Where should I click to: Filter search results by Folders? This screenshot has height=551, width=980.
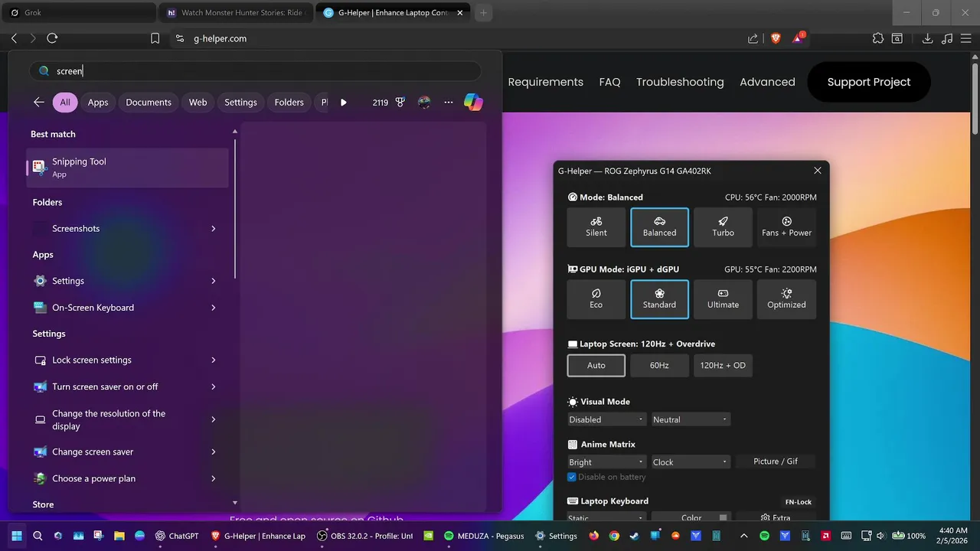(289, 103)
